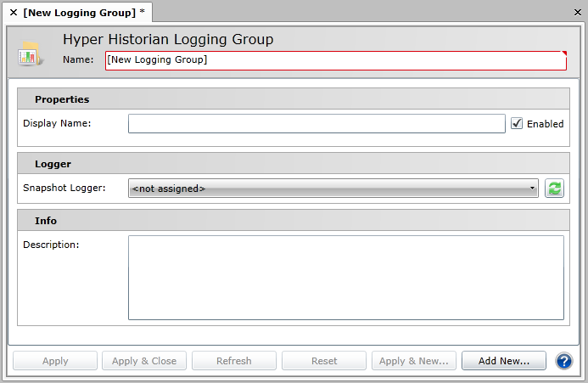Click into the Display Name field
The height and width of the screenshot is (383, 588).
tap(316, 124)
